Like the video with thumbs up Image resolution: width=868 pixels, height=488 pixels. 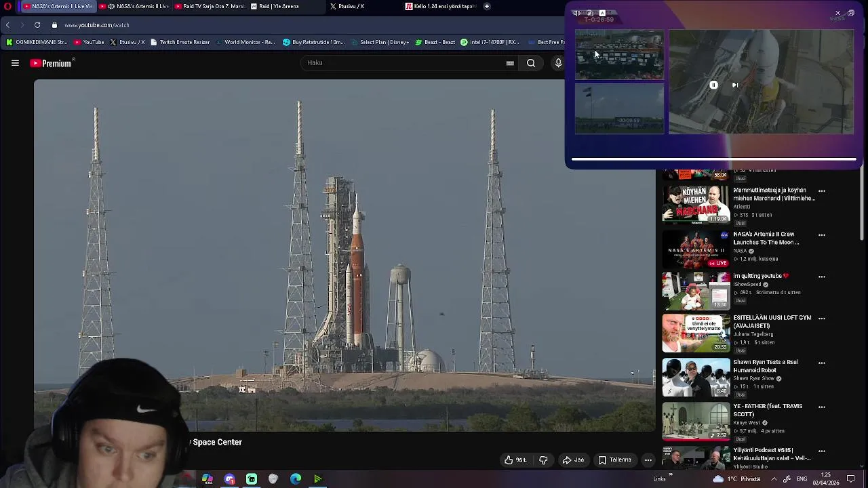coord(515,460)
